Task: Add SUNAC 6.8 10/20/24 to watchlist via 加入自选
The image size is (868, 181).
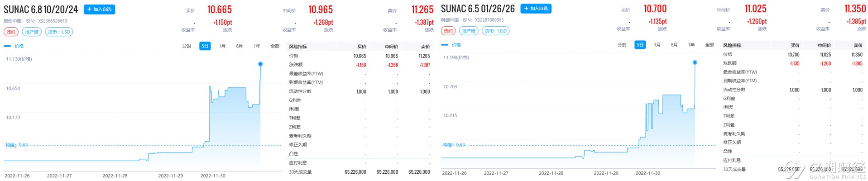Action: (x=99, y=10)
